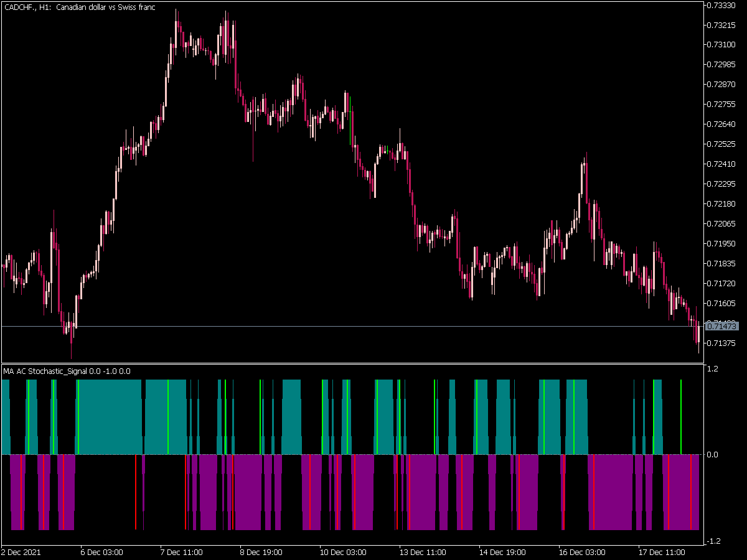Click the MA AC Stochastic_Signal indicator label
The image size is (747, 560).
67,371
